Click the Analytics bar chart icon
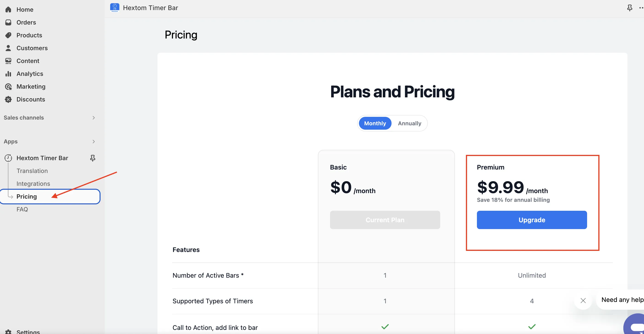 coord(8,74)
